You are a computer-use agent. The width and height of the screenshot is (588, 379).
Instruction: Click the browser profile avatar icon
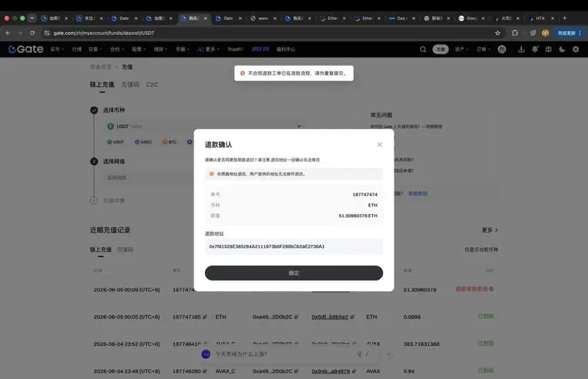click(545, 33)
